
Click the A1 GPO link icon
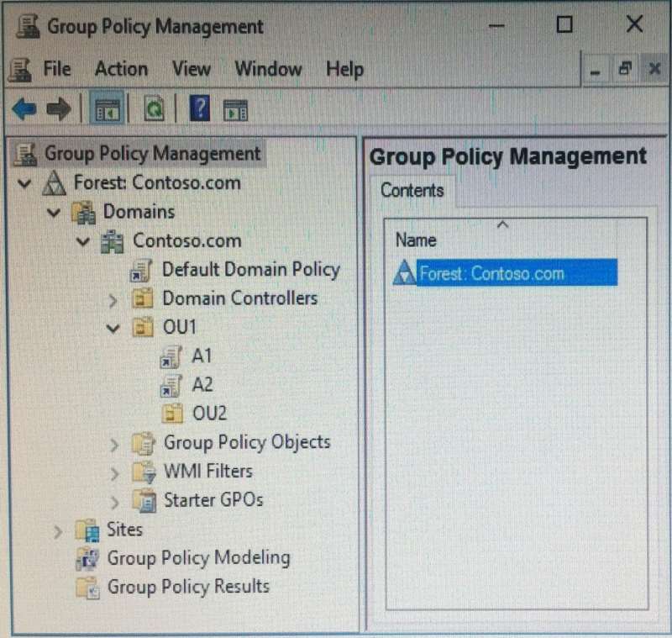click(x=171, y=357)
